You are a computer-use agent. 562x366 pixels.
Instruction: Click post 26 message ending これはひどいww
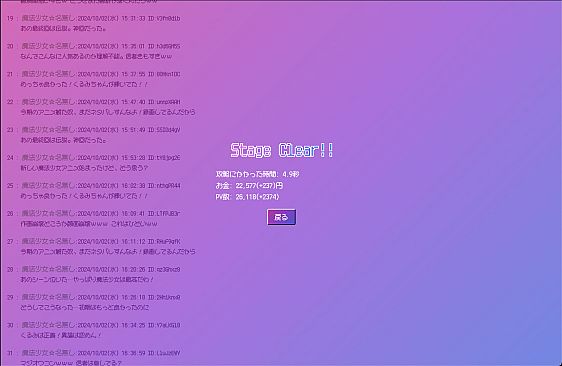[89, 224]
